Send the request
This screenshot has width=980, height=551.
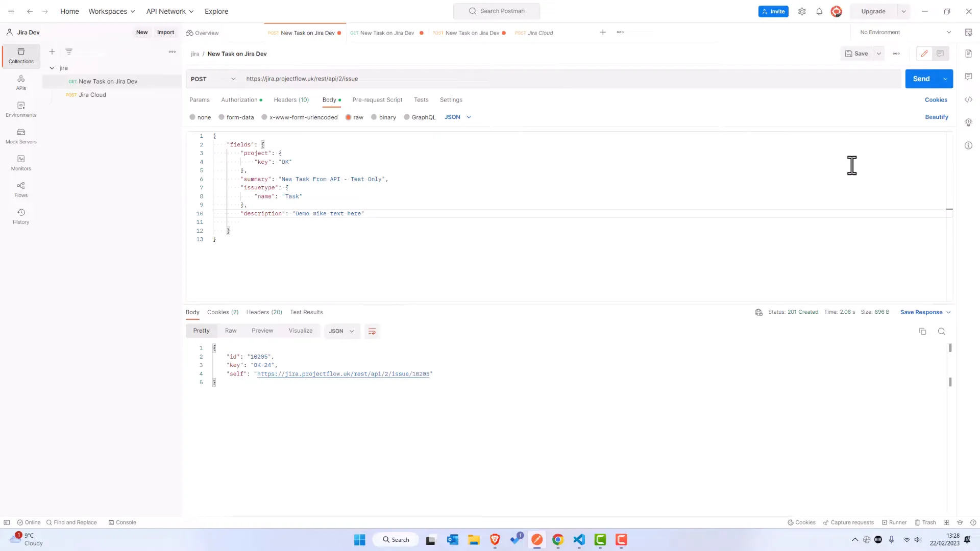pyautogui.click(x=921, y=79)
